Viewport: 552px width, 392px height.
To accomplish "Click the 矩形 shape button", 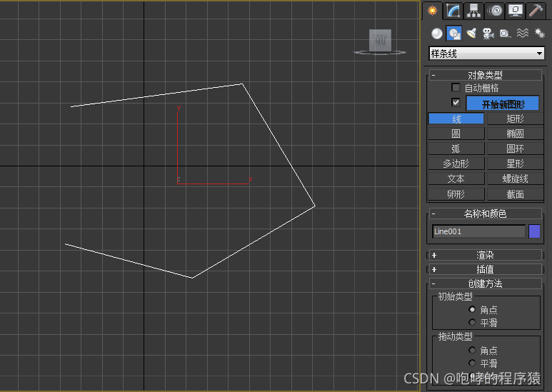I will 514,119.
